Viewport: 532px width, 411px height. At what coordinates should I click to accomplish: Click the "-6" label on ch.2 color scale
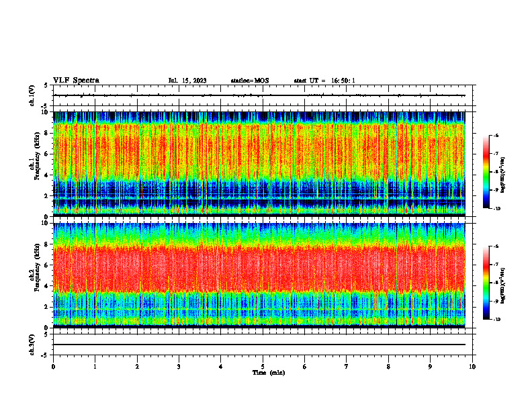(496, 246)
